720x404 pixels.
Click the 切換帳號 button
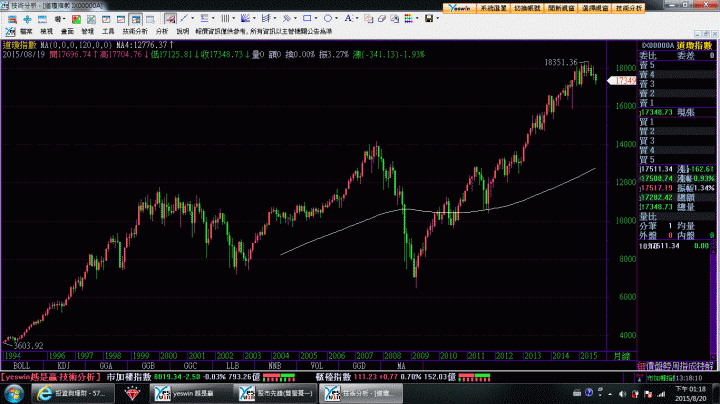point(527,8)
